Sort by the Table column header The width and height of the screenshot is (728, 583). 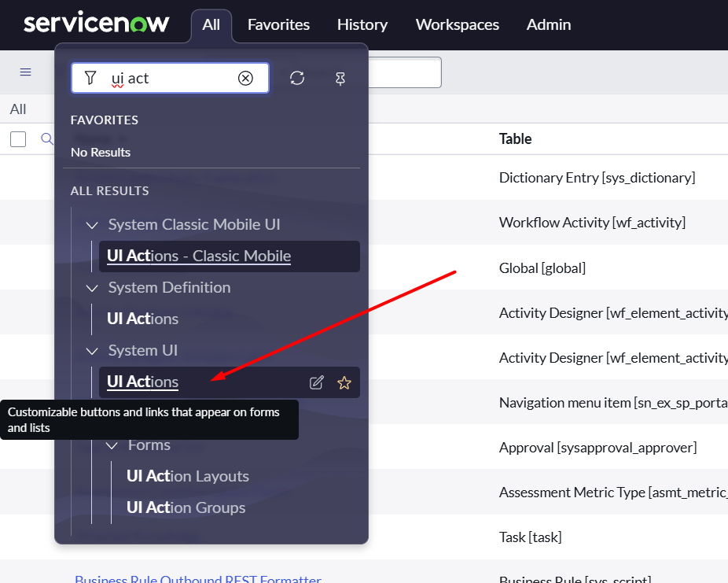(515, 138)
